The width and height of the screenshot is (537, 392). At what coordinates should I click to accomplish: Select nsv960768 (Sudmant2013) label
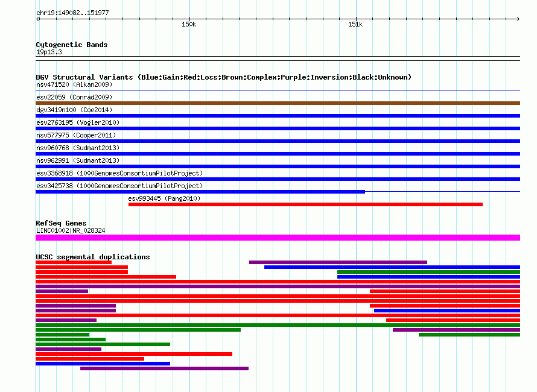click(78, 148)
